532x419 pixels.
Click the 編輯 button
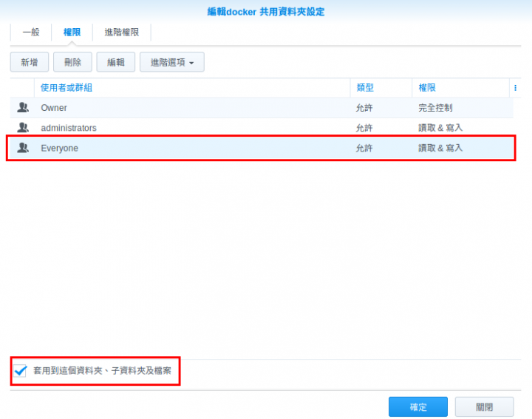[116, 62]
